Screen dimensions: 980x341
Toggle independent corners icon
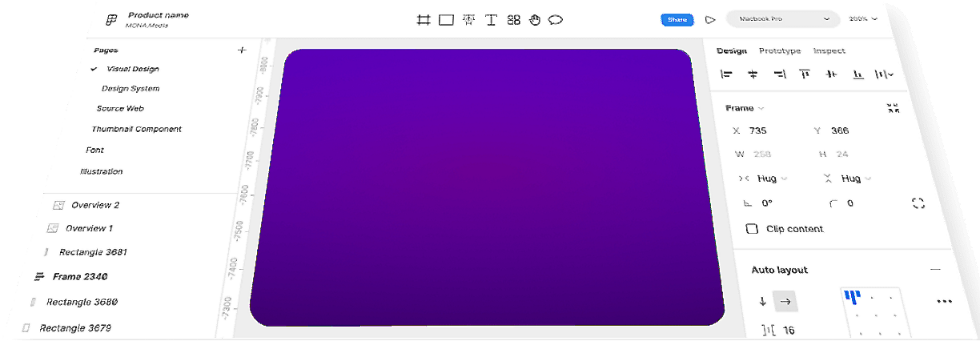[x=918, y=203]
